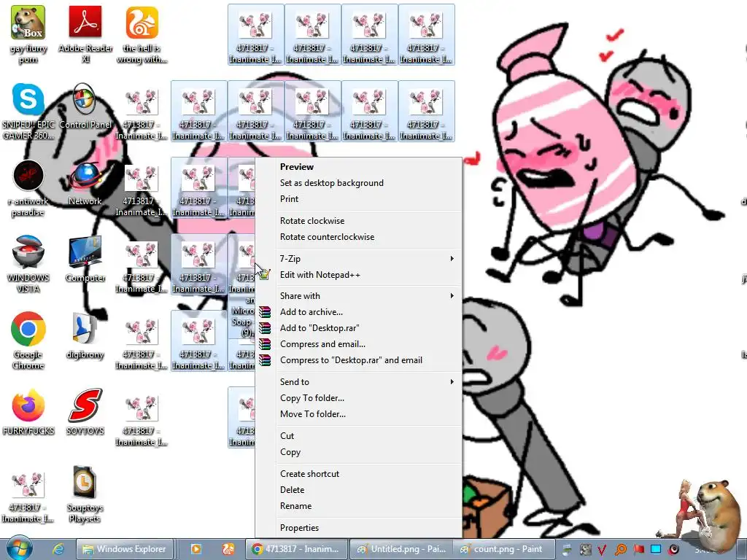Expand the 7-Zip submenu
The height and width of the screenshot is (560, 747).
point(359,259)
